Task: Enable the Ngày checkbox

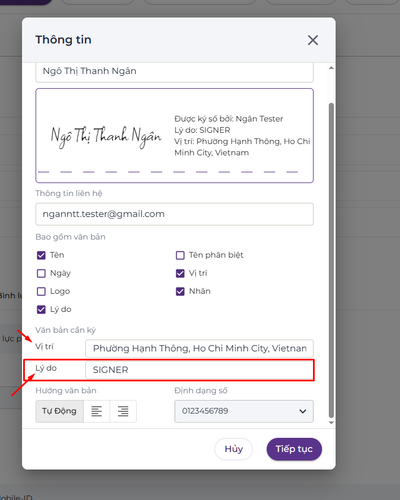Action: pos(41,273)
